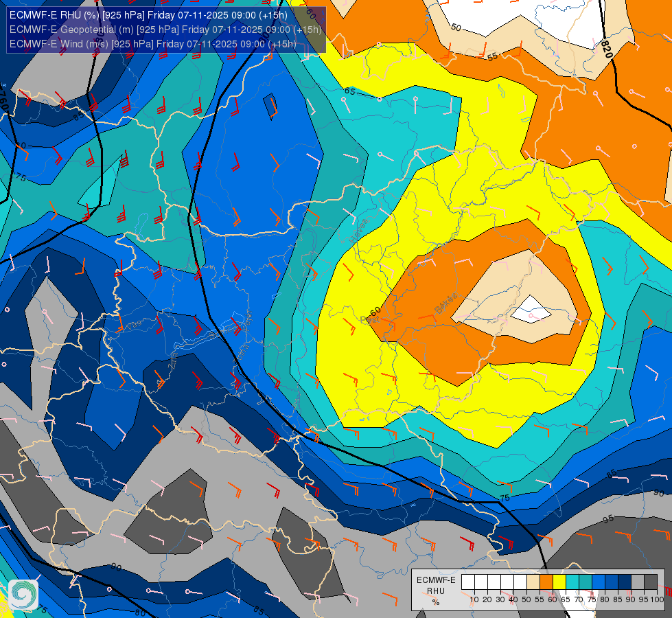
Task: Click the 50 humidity contour label on the map
Action: click(x=456, y=27)
